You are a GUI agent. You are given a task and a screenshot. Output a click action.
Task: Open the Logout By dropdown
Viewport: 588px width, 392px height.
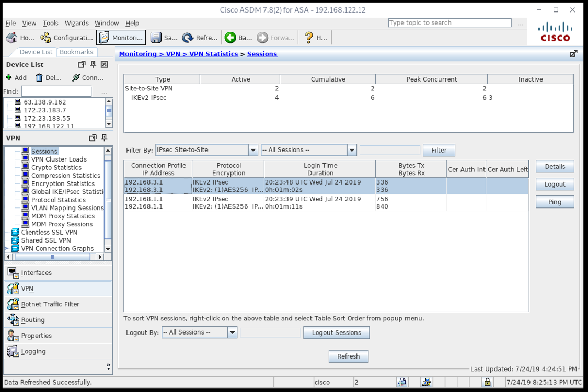(x=232, y=332)
